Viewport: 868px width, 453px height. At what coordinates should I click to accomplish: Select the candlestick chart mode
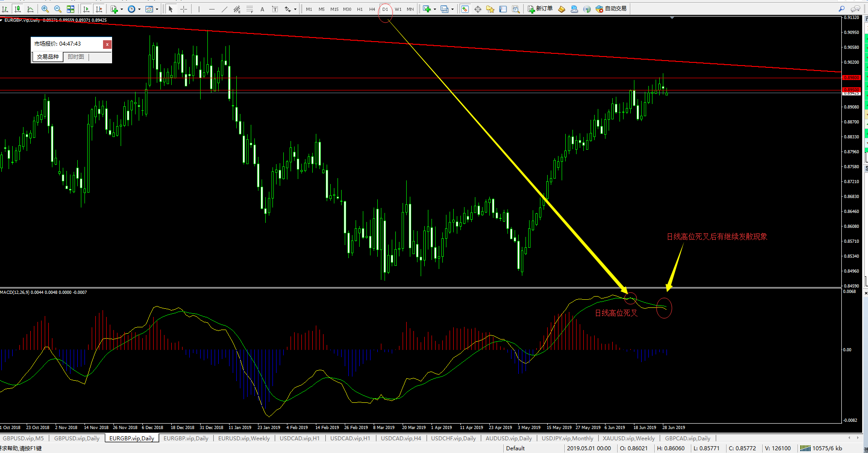(18, 9)
